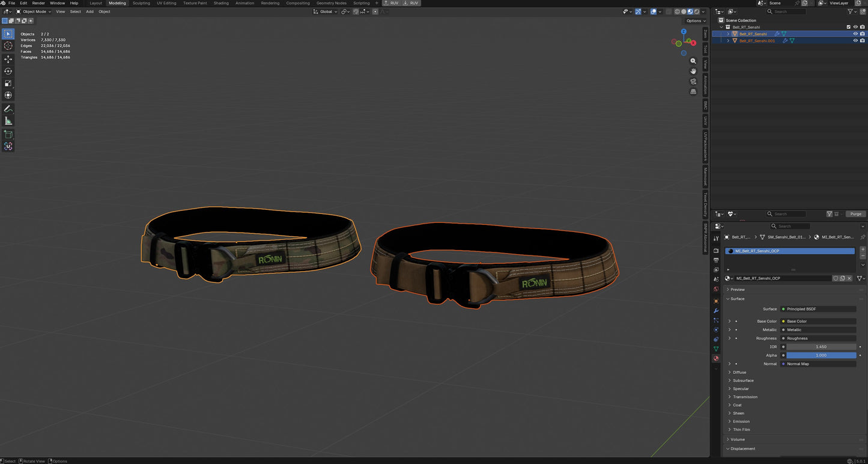Click the outliner Search field
This screenshot has height=464, width=868.
click(x=787, y=11)
